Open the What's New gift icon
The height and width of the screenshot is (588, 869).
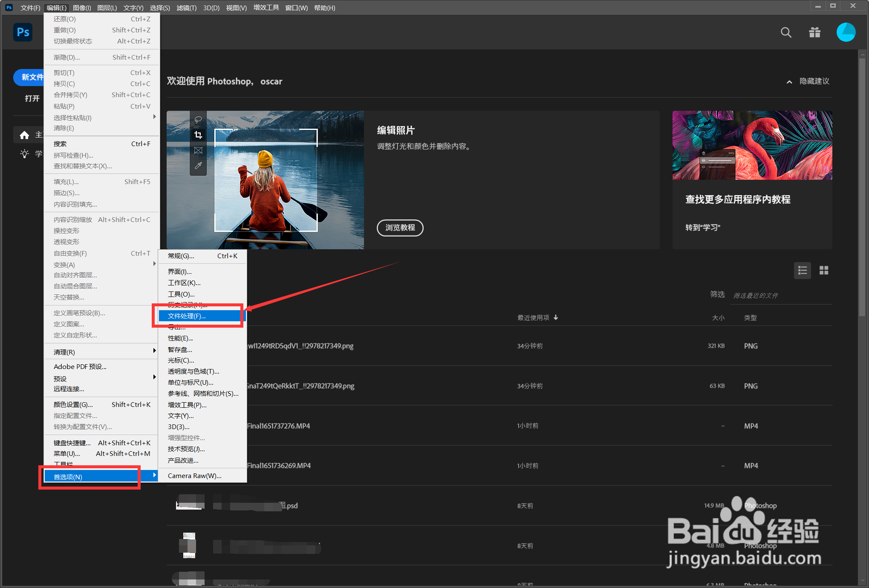(x=814, y=32)
